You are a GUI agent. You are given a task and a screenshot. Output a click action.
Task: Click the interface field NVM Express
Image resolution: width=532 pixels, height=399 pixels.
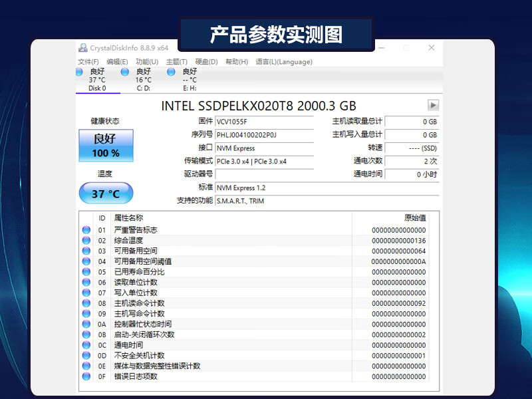click(x=264, y=148)
